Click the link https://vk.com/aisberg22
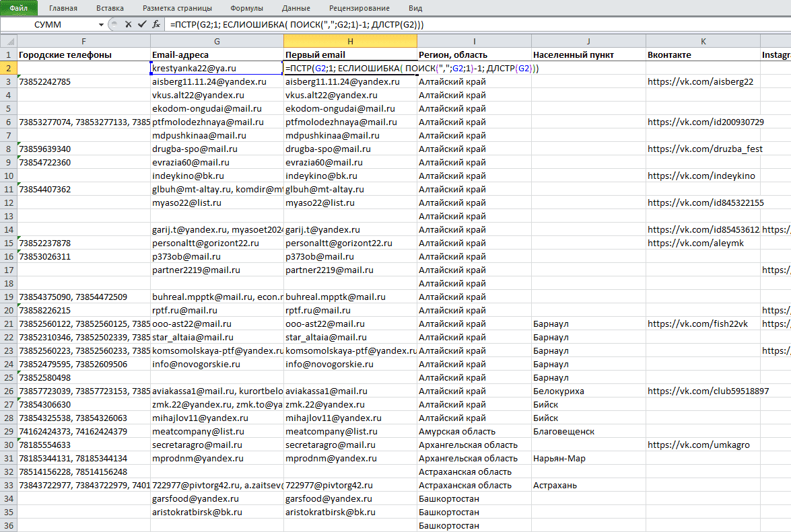This screenshot has height=532, width=791. coord(700,81)
